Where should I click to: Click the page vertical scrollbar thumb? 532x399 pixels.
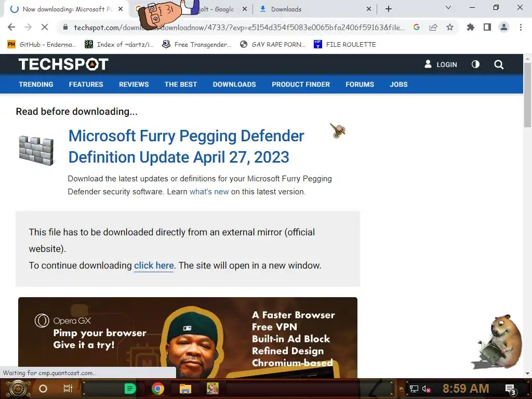527,95
